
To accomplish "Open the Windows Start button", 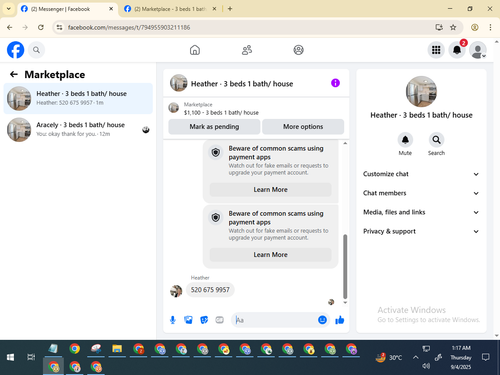I will click(x=10, y=357).
